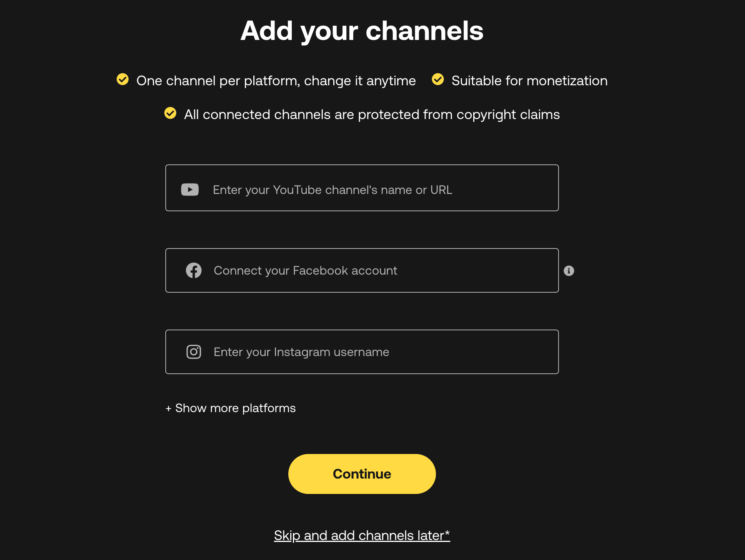Connect your Facebook account field
This screenshot has width=745, height=560.
pos(362,270)
